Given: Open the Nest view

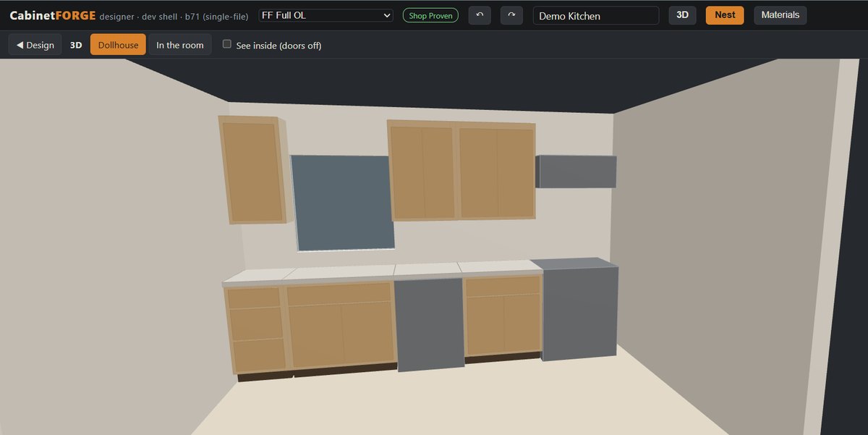Looking at the screenshot, I should coord(725,15).
